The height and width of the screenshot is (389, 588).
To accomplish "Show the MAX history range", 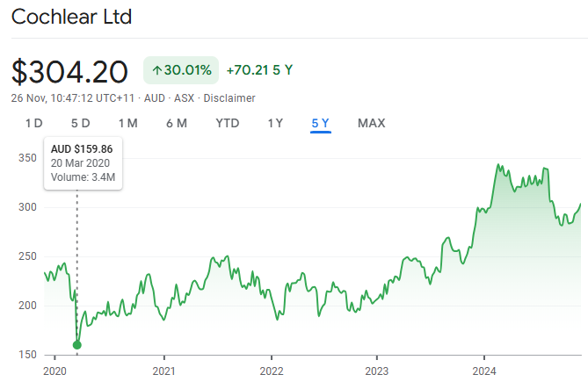I will pyautogui.click(x=371, y=123).
